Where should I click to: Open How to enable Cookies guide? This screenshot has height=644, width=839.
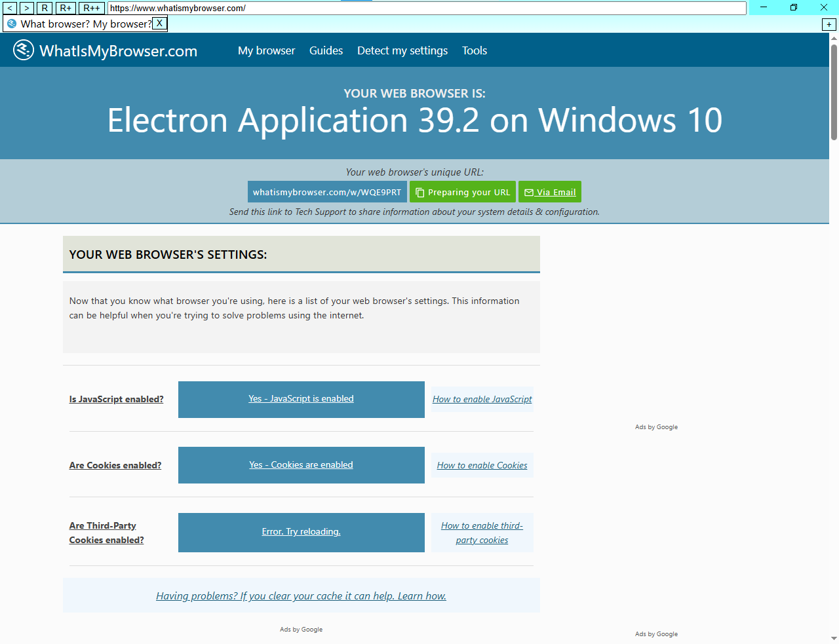coord(482,465)
